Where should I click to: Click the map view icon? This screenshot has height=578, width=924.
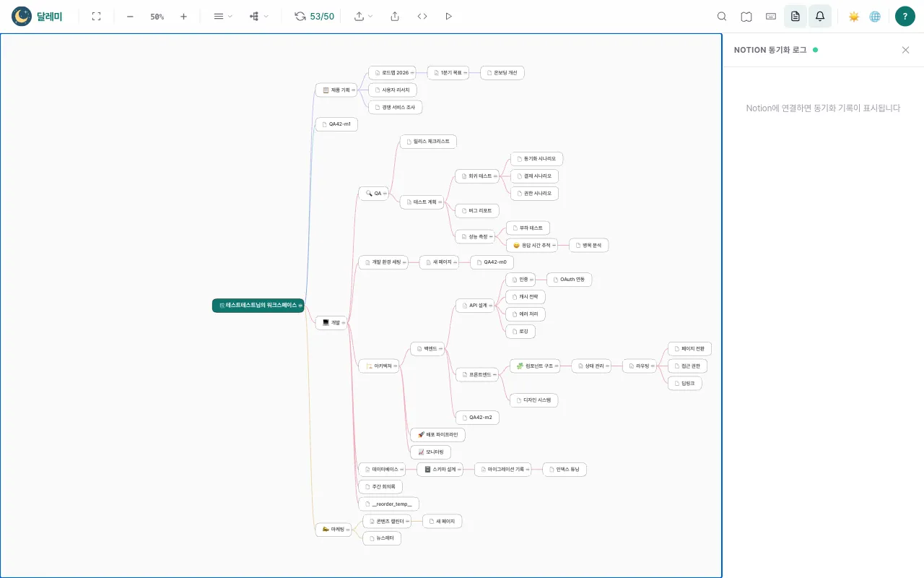(746, 16)
